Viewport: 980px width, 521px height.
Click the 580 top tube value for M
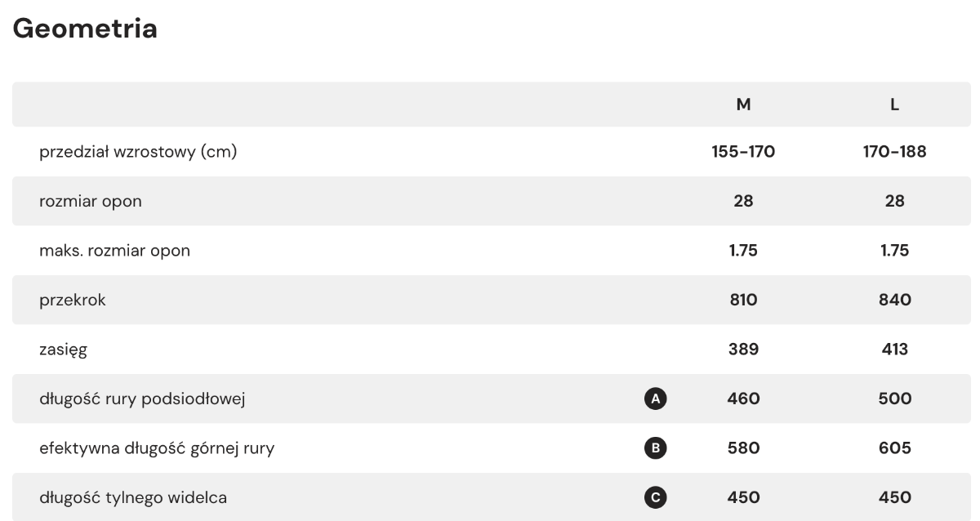tap(743, 448)
